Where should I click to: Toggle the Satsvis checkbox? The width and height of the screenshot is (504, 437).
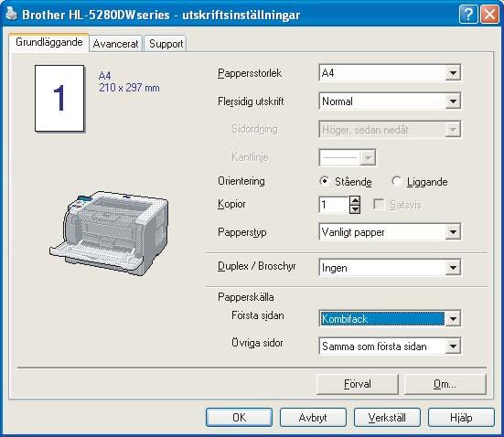(379, 205)
